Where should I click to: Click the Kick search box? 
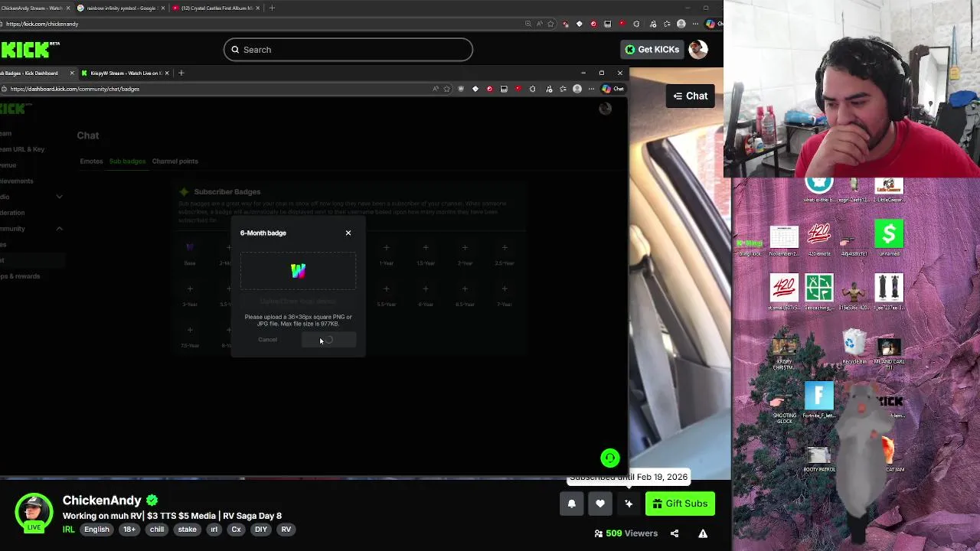[348, 50]
